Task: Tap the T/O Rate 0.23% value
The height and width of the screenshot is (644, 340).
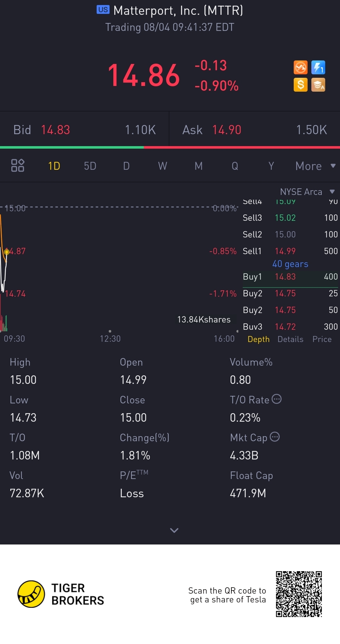Action: tap(245, 418)
